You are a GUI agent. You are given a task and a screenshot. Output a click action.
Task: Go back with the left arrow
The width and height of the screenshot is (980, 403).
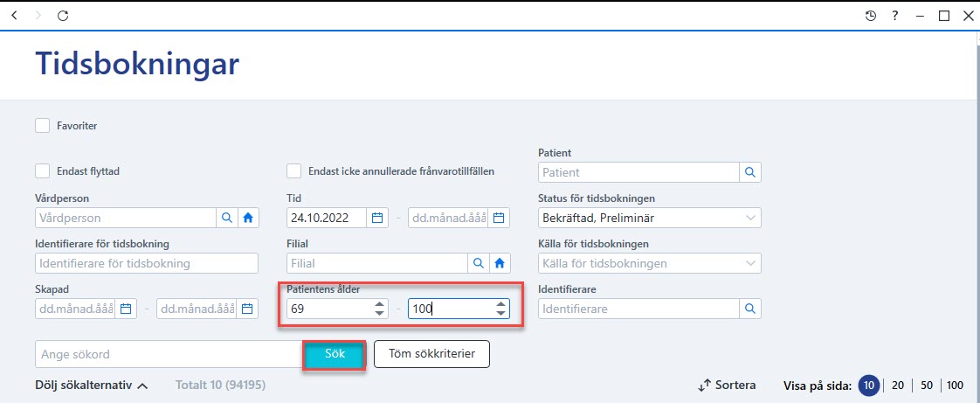[15, 16]
